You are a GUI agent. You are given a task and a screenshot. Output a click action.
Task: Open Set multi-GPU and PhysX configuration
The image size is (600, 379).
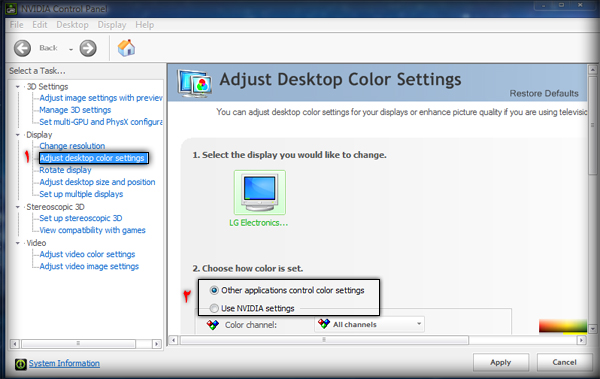point(101,122)
